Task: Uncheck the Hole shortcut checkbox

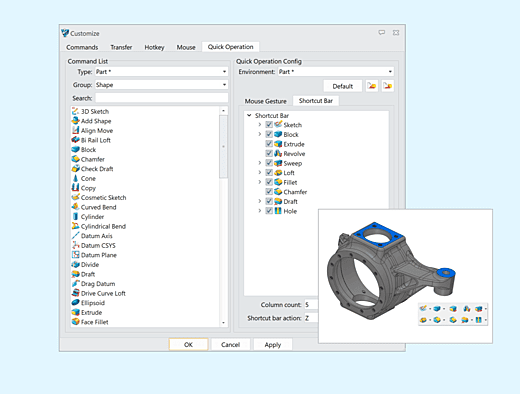Action: [269, 211]
